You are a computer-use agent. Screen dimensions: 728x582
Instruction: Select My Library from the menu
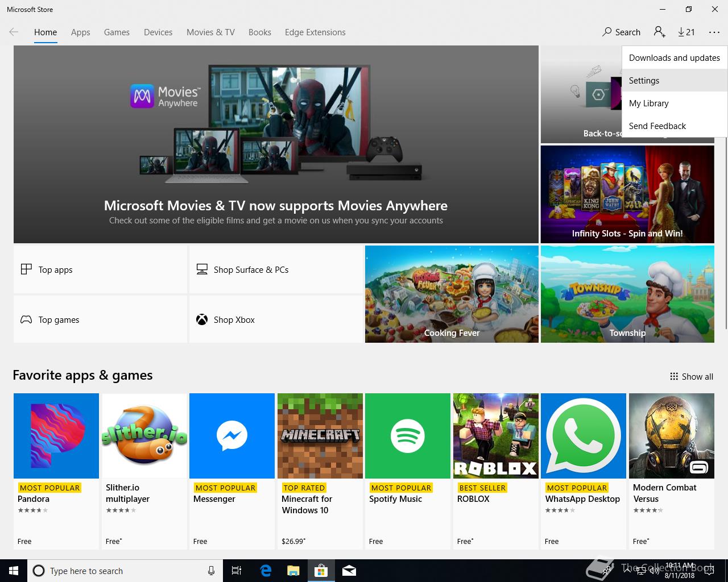675,103
